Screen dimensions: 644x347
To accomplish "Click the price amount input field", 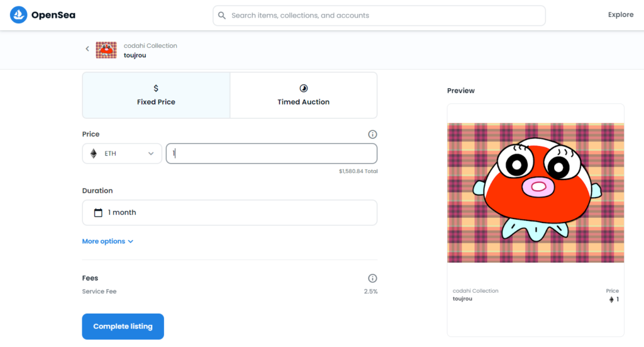I will (x=271, y=154).
